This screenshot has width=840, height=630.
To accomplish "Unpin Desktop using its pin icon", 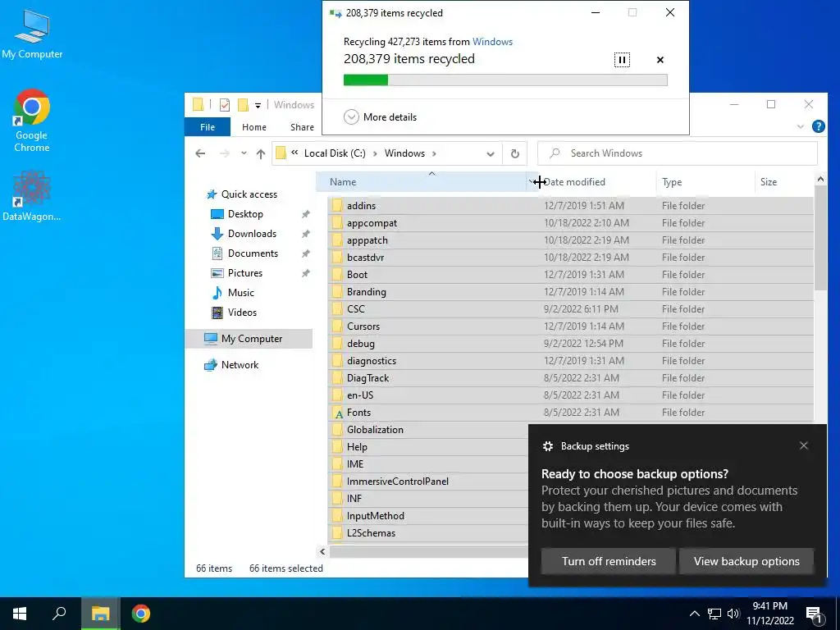I will click(x=305, y=214).
